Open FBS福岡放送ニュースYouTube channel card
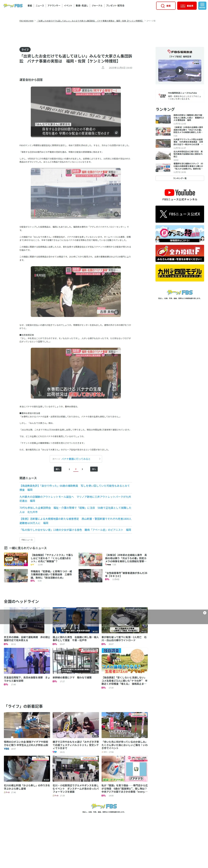Viewport: 208px width, 868px height. click(x=180, y=96)
